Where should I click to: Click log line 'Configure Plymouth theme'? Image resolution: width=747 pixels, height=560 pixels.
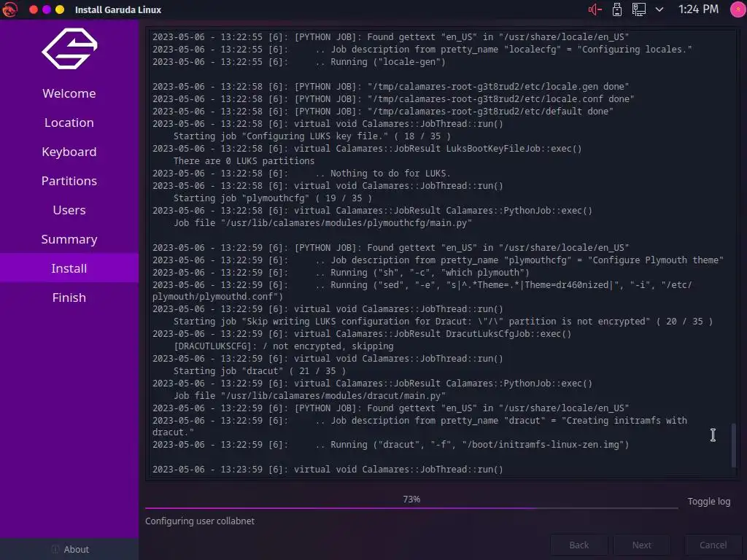(x=438, y=260)
